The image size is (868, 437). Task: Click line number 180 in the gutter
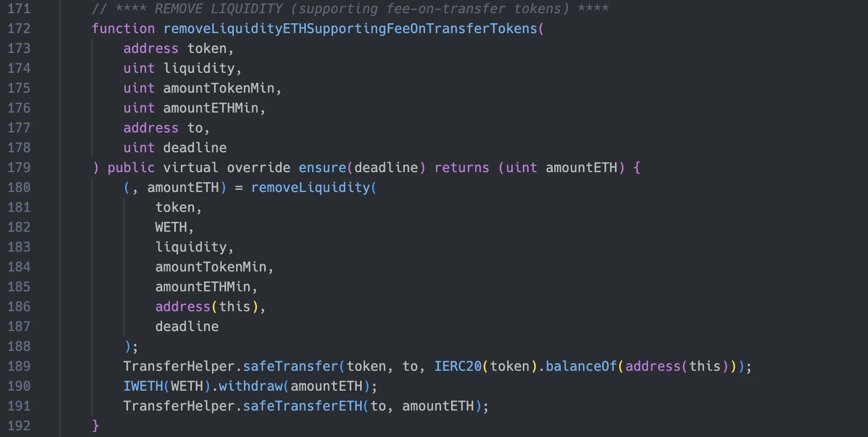click(x=19, y=188)
